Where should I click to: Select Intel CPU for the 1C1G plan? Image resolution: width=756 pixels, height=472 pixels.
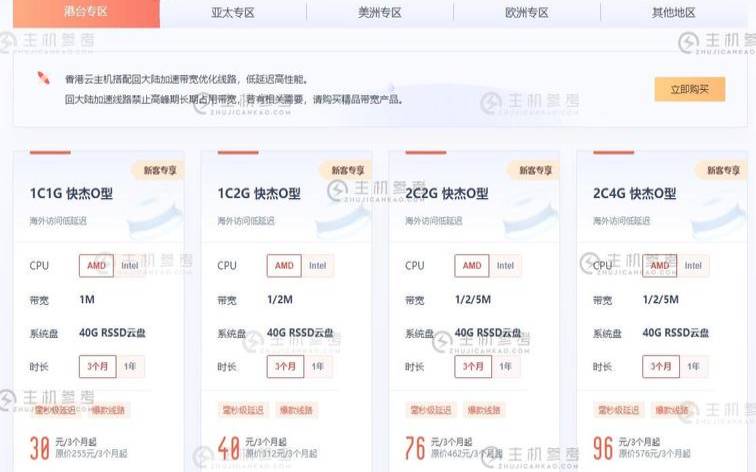[x=130, y=266]
